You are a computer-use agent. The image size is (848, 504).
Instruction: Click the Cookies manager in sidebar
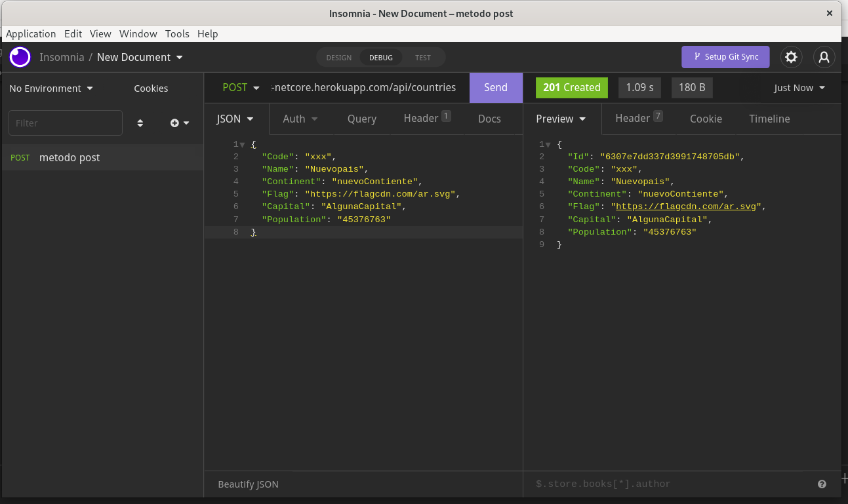click(151, 88)
